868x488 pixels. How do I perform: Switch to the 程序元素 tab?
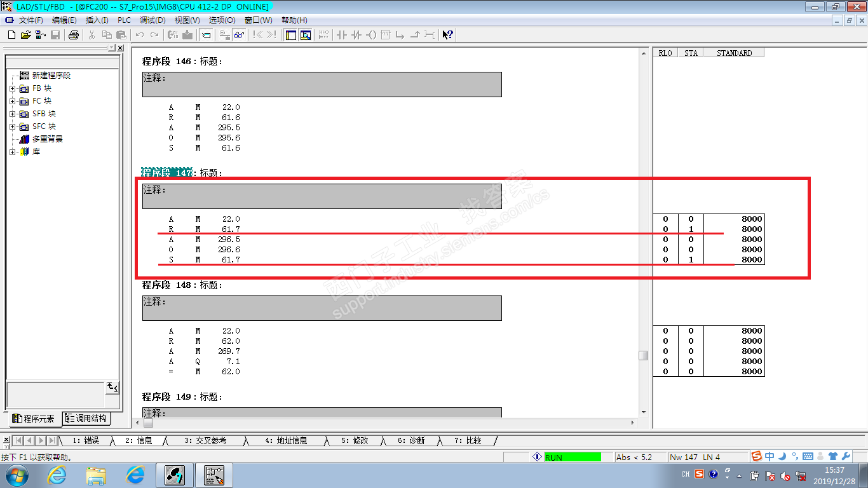pyautogui.click(x=34, y=419)
